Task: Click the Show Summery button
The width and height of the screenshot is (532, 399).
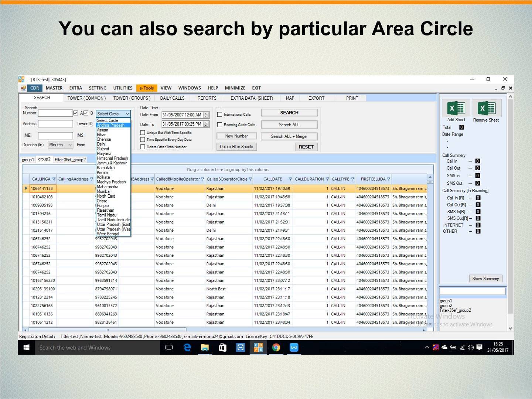Action: (x=486, y=279)
